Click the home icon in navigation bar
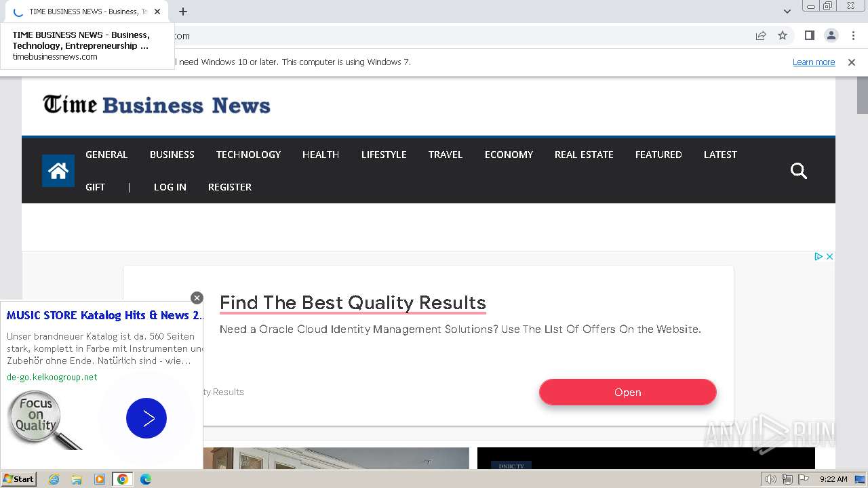The height and width of the screenshot is (488, 868). click(58, 171)
